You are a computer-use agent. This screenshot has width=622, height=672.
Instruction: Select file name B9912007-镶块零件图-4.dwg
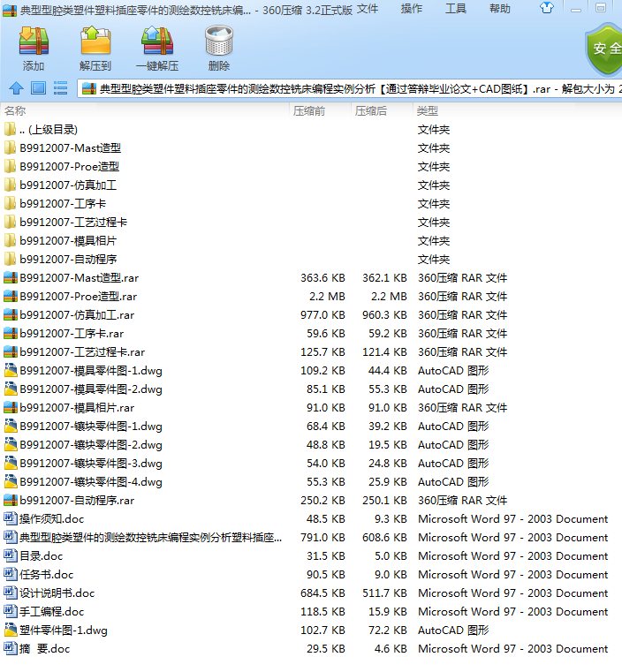tap(91, 482)
